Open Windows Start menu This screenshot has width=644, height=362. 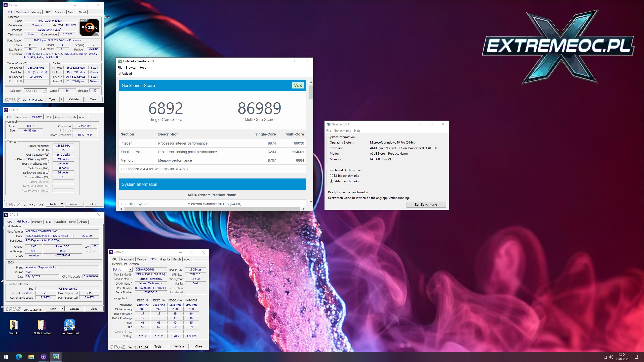6,357
